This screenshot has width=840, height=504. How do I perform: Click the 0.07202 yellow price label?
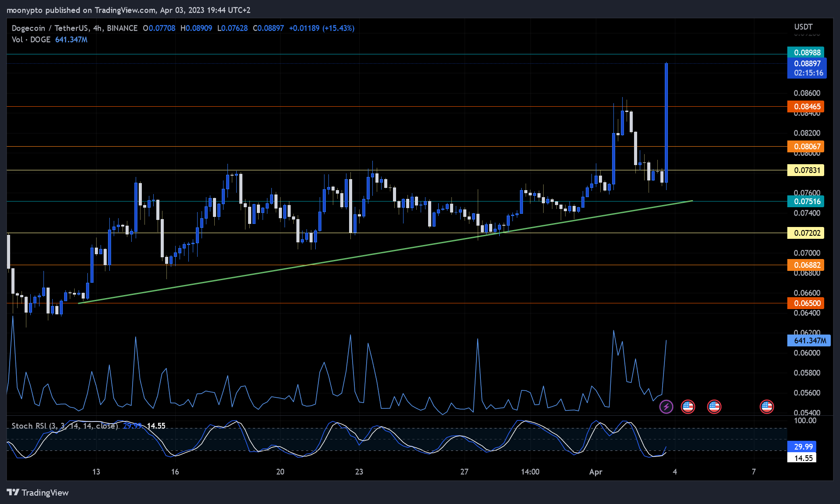coord(806,233)
